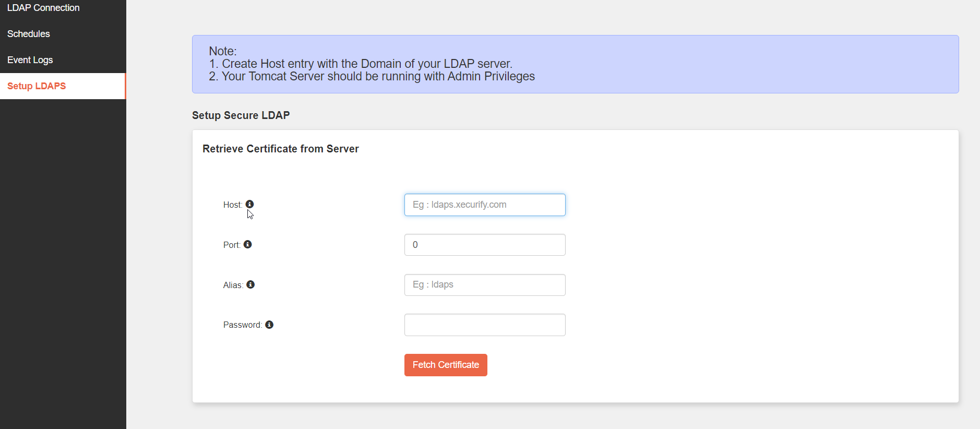
Task: Click the Fetch Certificate button
Action: (x=446, y=365)
